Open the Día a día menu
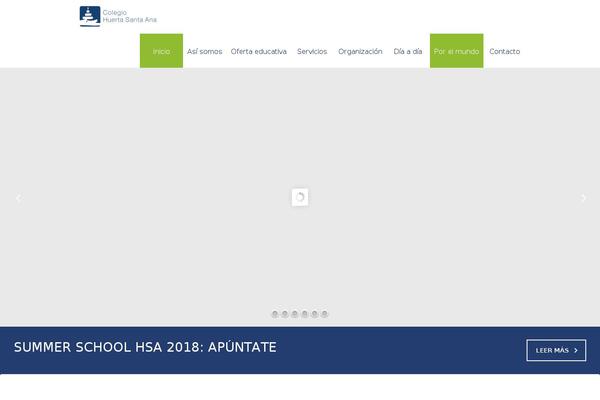 408,51
